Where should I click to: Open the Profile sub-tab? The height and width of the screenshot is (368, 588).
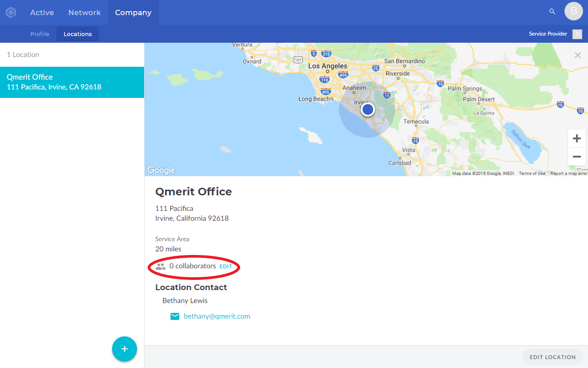click(x=40, y=34)
